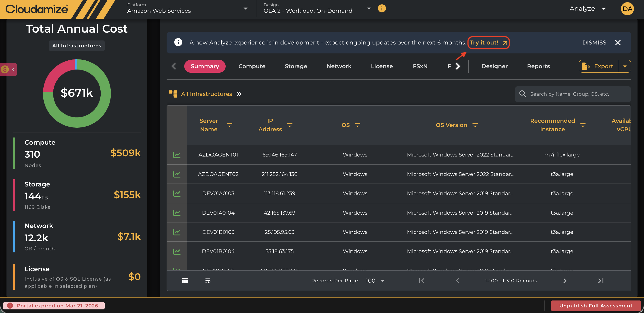This screenshot has width=644, height=313.
Task: Switch to the Storage tab
Action: coord(296,66)
